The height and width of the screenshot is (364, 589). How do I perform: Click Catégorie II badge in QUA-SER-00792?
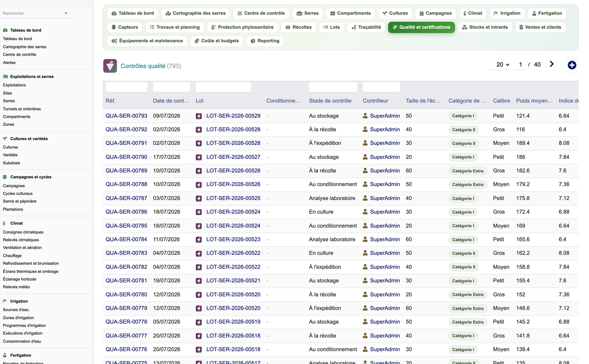463,130
